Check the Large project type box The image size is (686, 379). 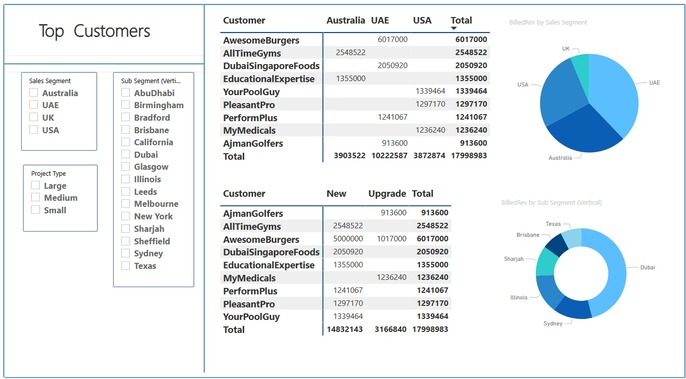click(35, 185)
